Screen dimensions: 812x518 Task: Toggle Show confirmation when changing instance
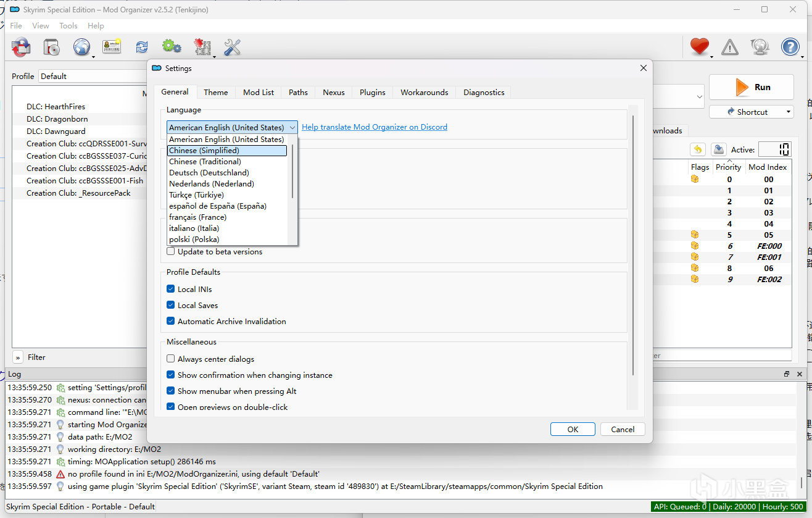point(171,375)
